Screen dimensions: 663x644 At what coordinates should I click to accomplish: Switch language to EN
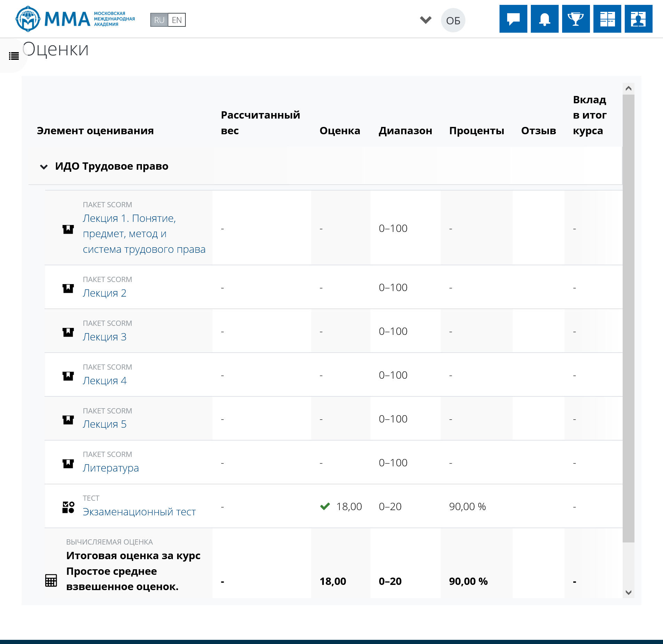coord(177,20)
